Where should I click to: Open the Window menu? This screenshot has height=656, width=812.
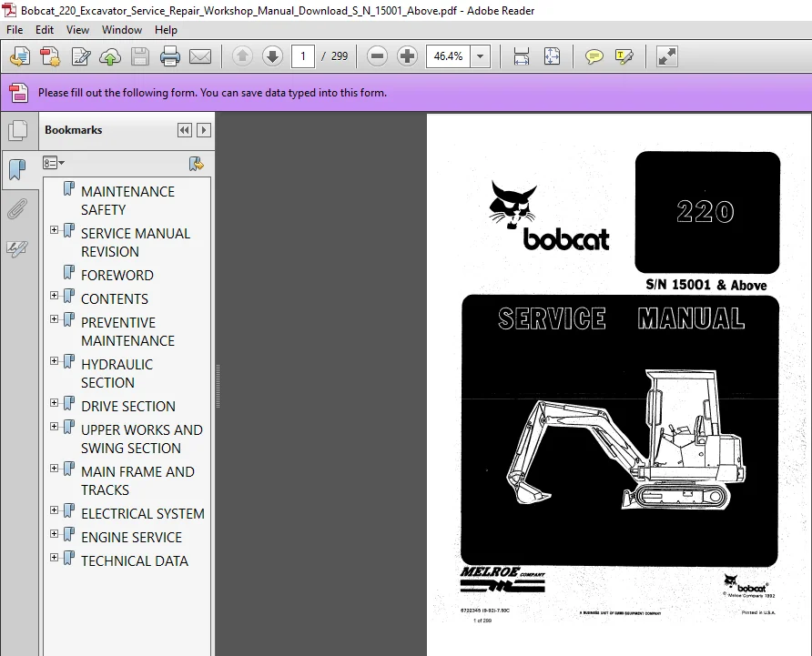coord(122,30)
